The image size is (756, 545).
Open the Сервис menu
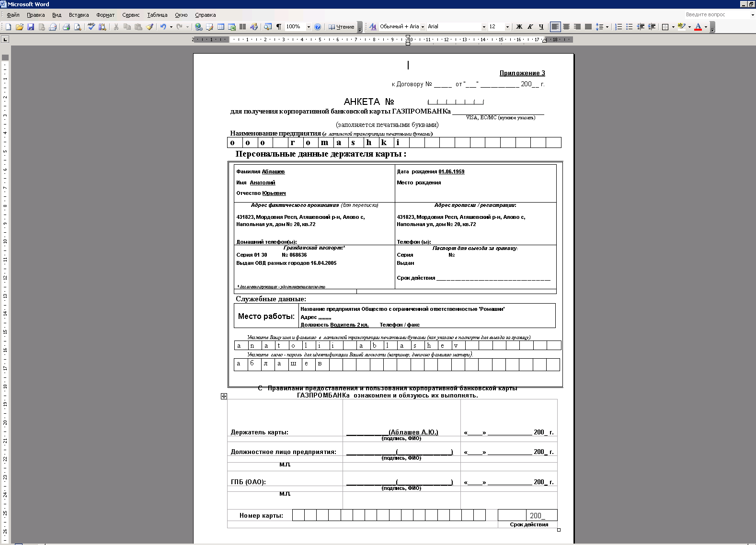coord(131,15)
